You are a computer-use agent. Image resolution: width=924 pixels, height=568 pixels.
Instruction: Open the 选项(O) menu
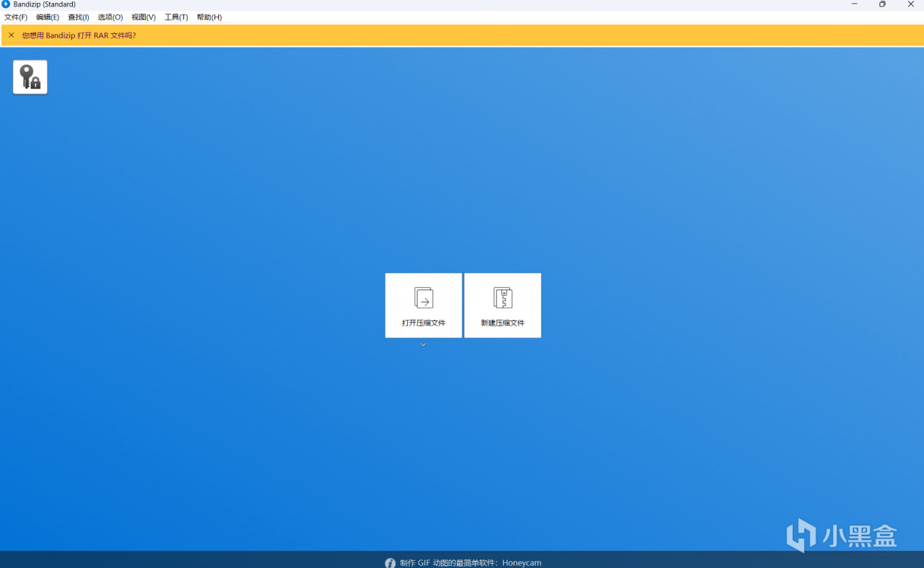click(x=110, y=17)
